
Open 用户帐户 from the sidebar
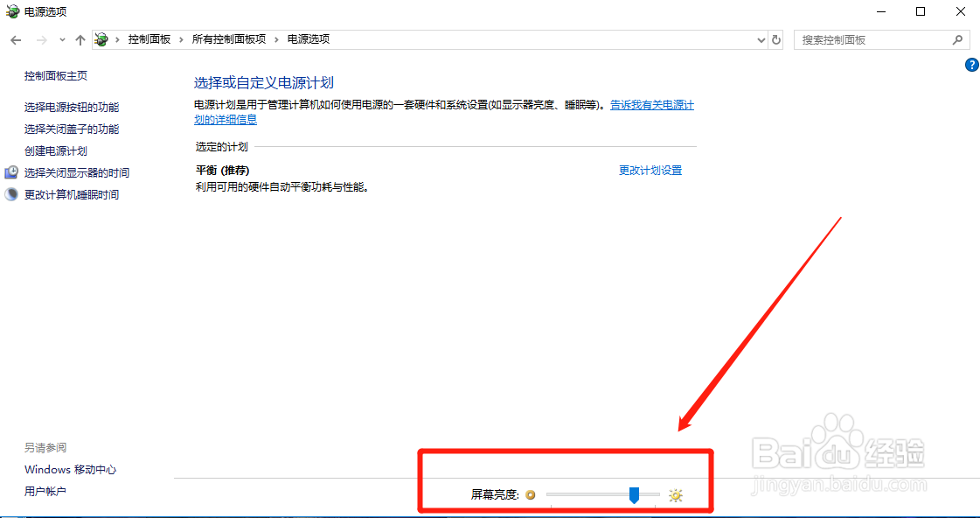[x=45, y=491]
